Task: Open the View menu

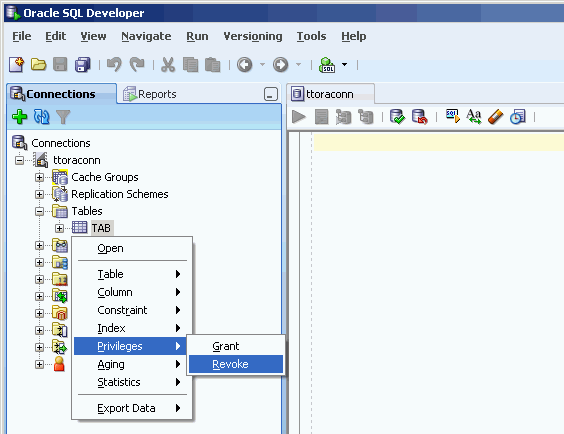Action: point(93,36)
